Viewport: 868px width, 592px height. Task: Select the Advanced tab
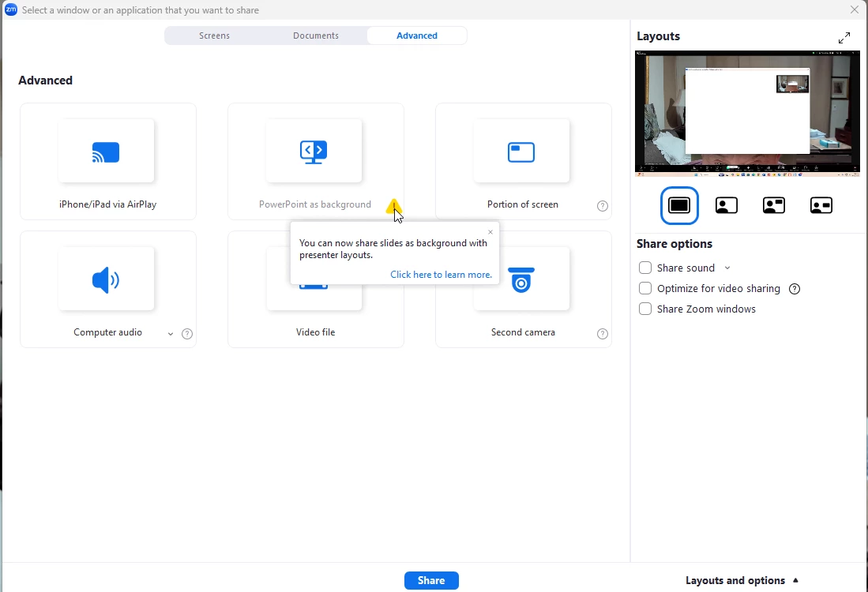click(x=417, y=36)
